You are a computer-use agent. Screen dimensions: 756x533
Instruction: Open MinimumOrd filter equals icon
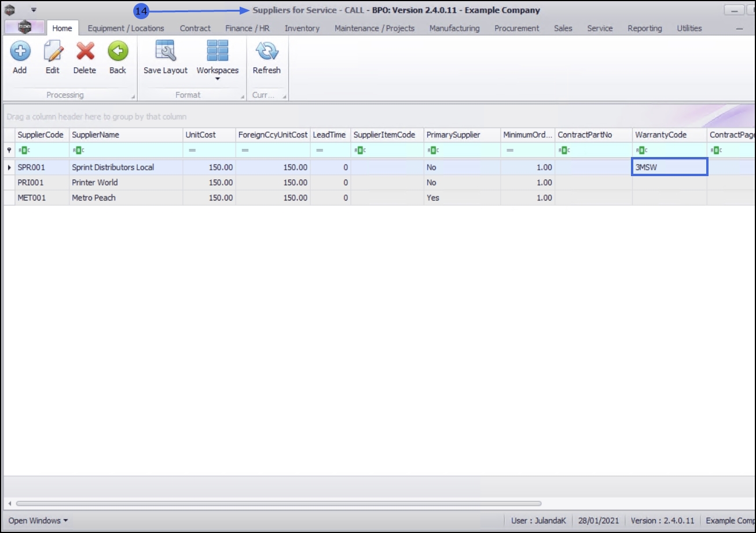(510, 151)
